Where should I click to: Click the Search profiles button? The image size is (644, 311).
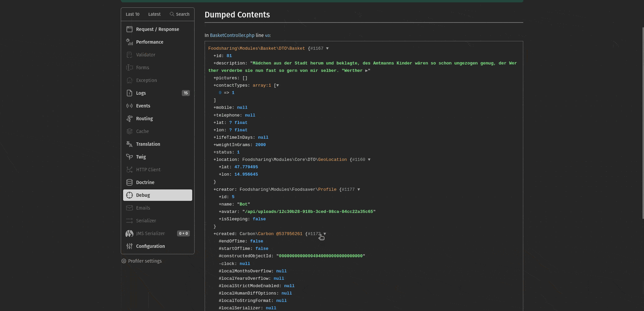[x=180, y=14]
